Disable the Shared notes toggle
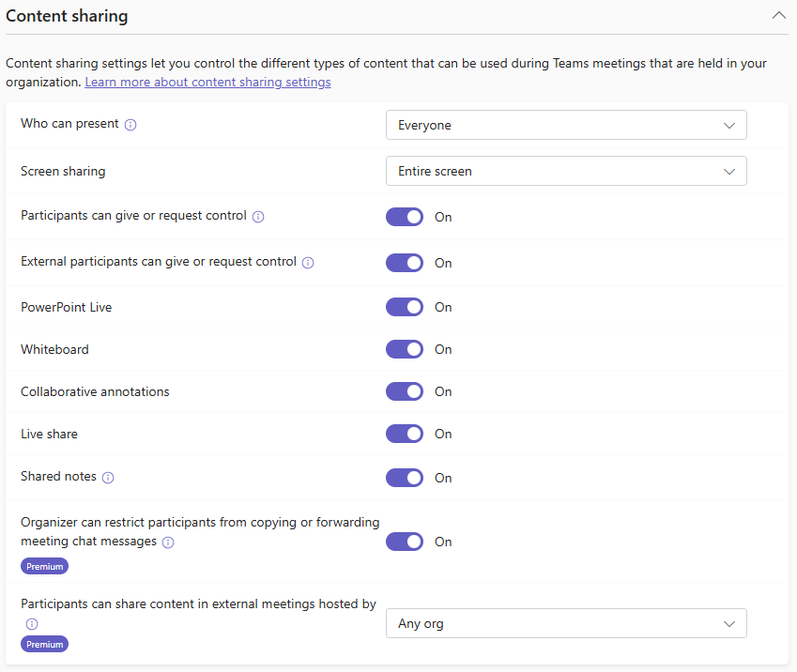This screenshot has width=797, height=672. 405,478
